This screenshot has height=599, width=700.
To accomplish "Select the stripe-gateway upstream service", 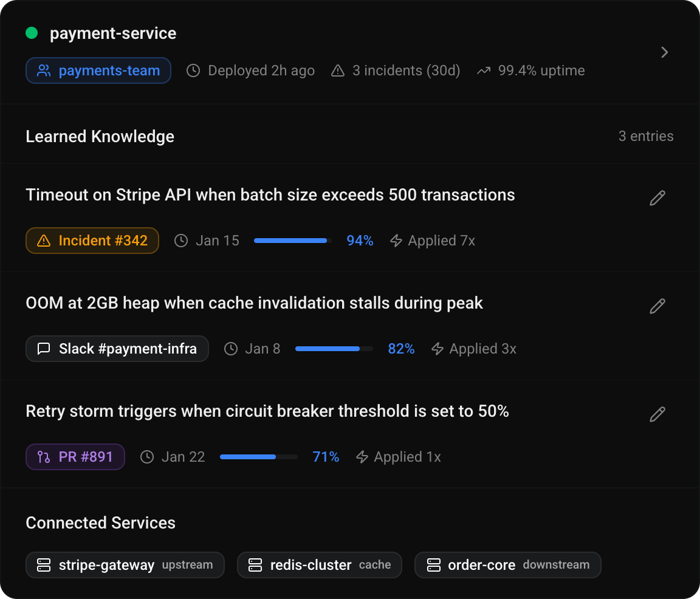I will [125, 565].
